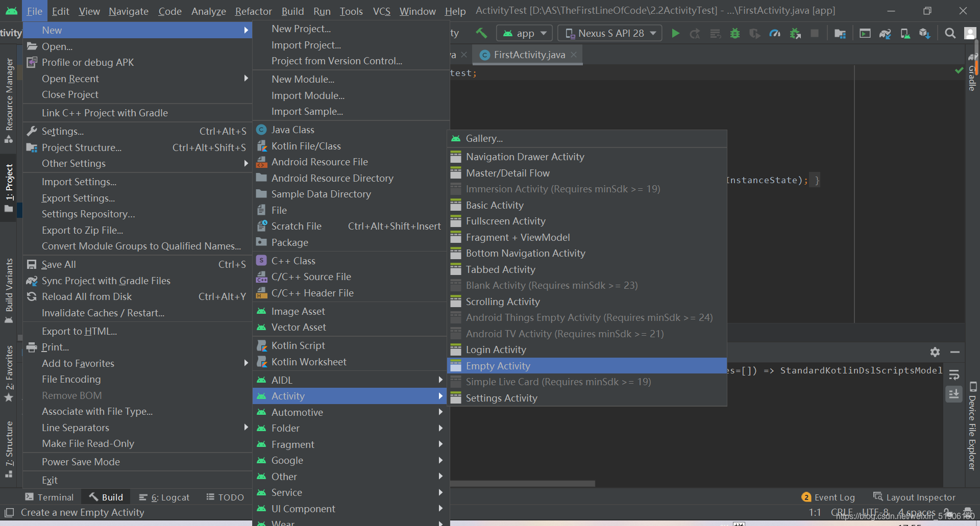Select Exit in File menu

137,480
